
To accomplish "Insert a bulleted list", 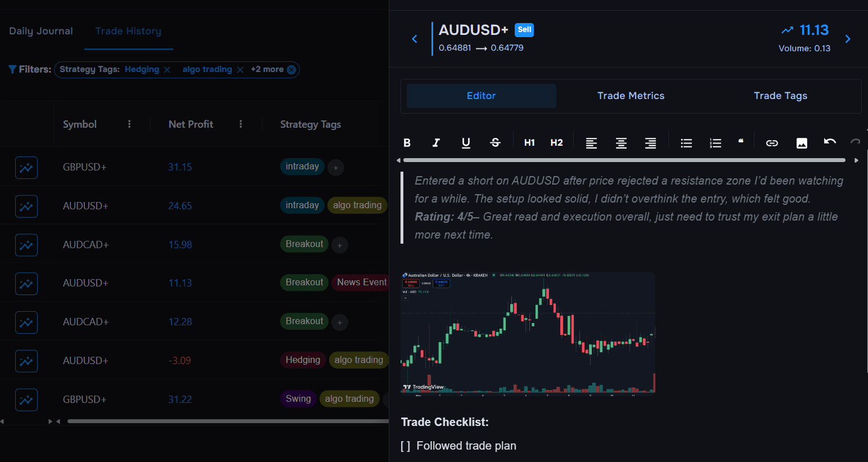I will [x=686, y=143].
